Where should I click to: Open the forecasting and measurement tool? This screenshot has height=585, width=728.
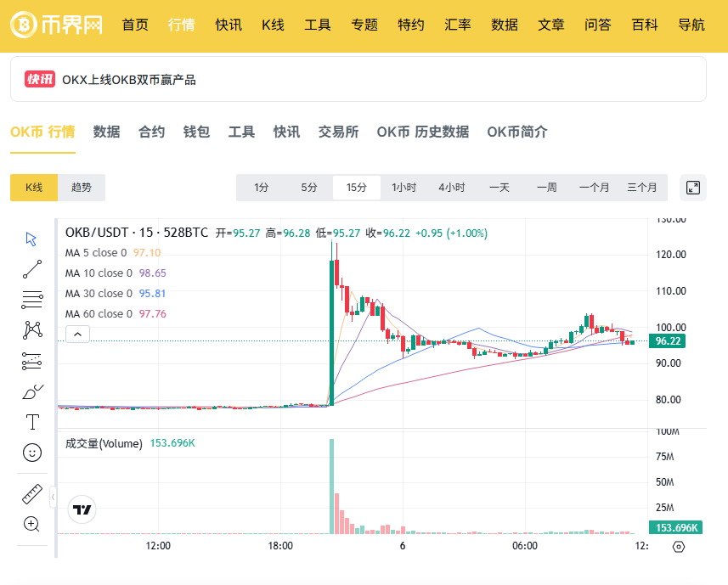32,361
